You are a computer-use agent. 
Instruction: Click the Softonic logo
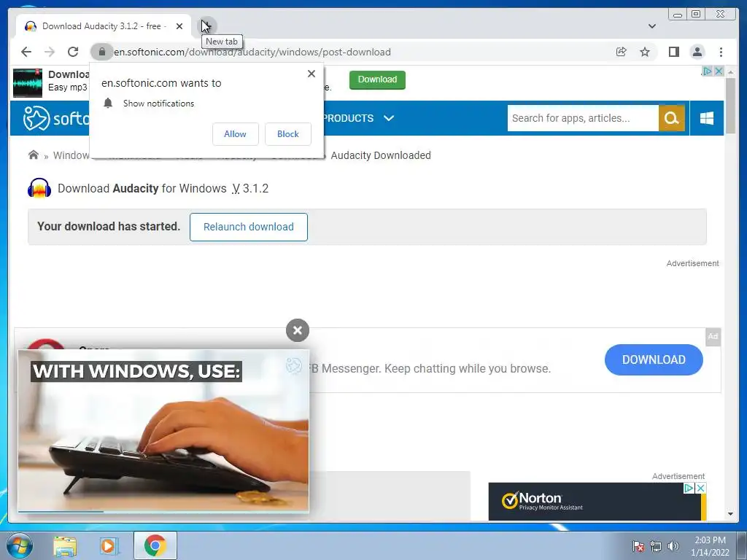click(56, 118)
